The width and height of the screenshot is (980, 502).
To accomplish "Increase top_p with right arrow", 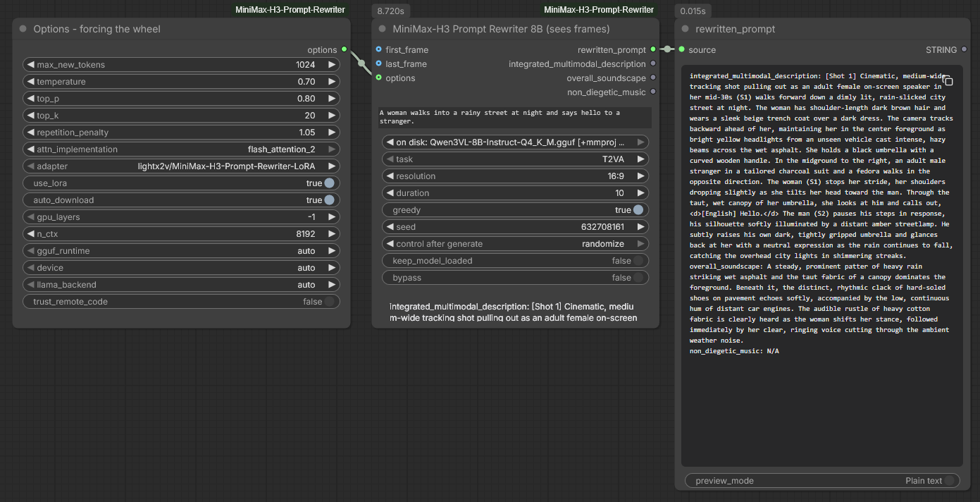I will pyautogui.click(x=331, y=99).
